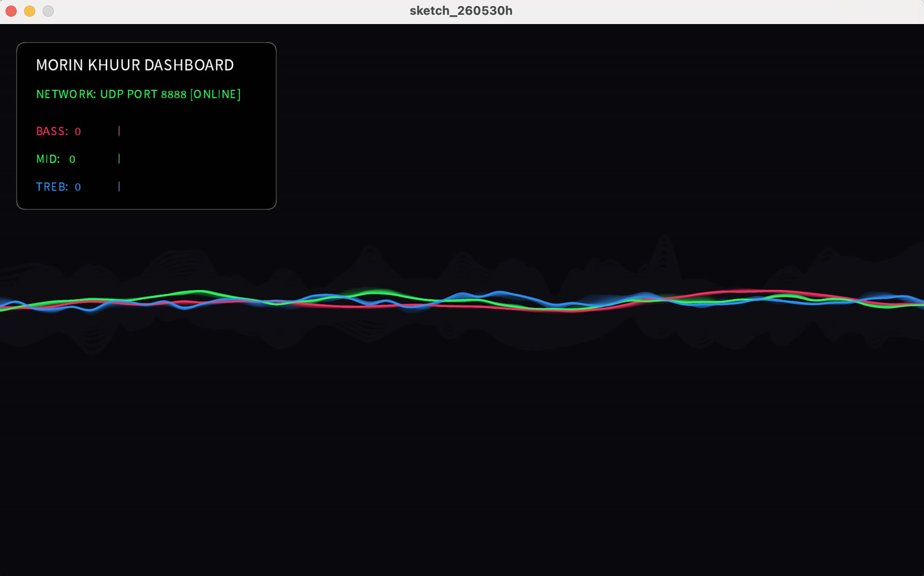Click the MID value number 0
This screenshot has width=924, height=576.
(72, 159)
